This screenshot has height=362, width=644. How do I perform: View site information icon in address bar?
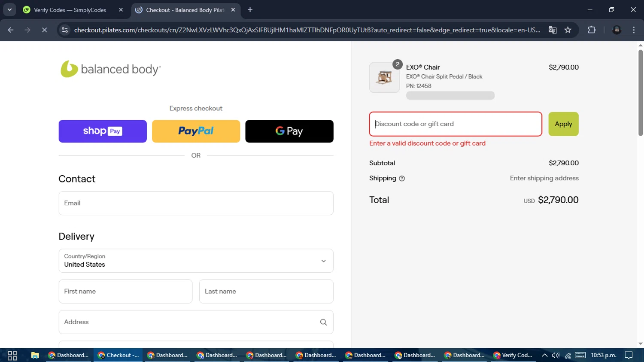(65, 30)
